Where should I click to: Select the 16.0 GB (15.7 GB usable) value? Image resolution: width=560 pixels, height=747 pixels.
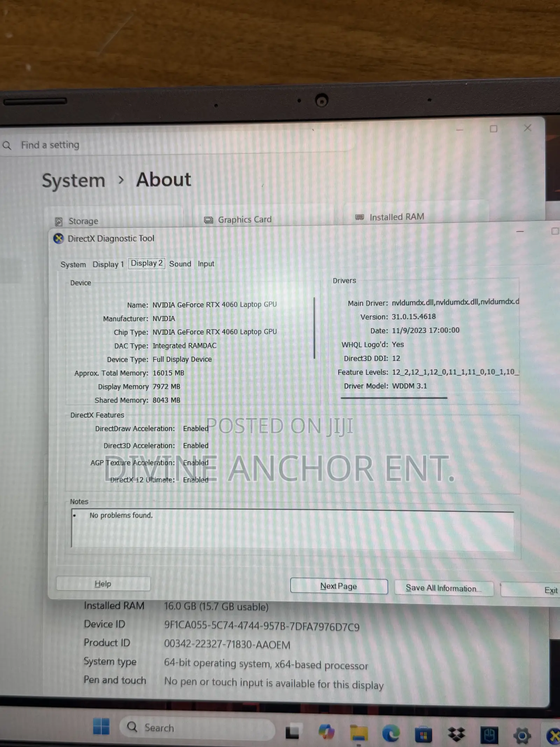(216, 607)
